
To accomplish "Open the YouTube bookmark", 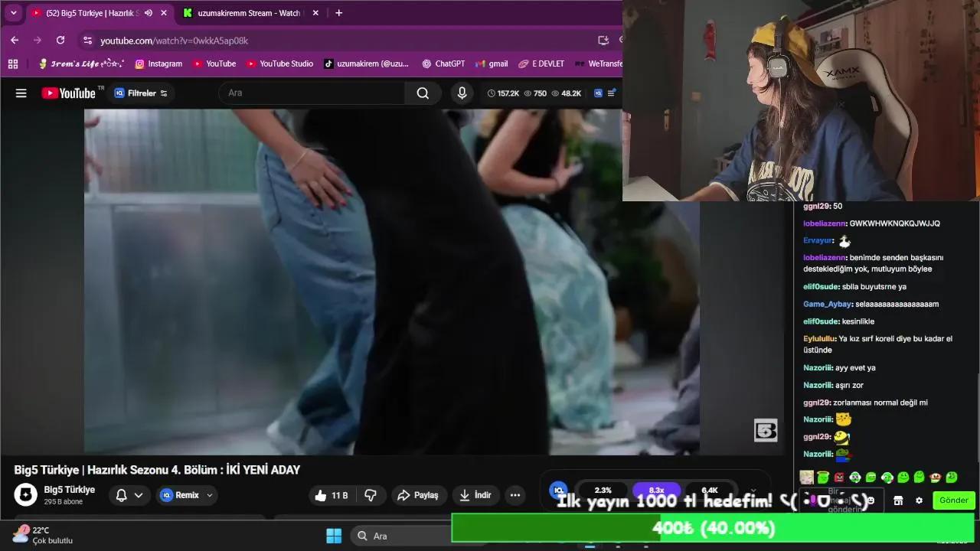I will (x=214, y=64).
